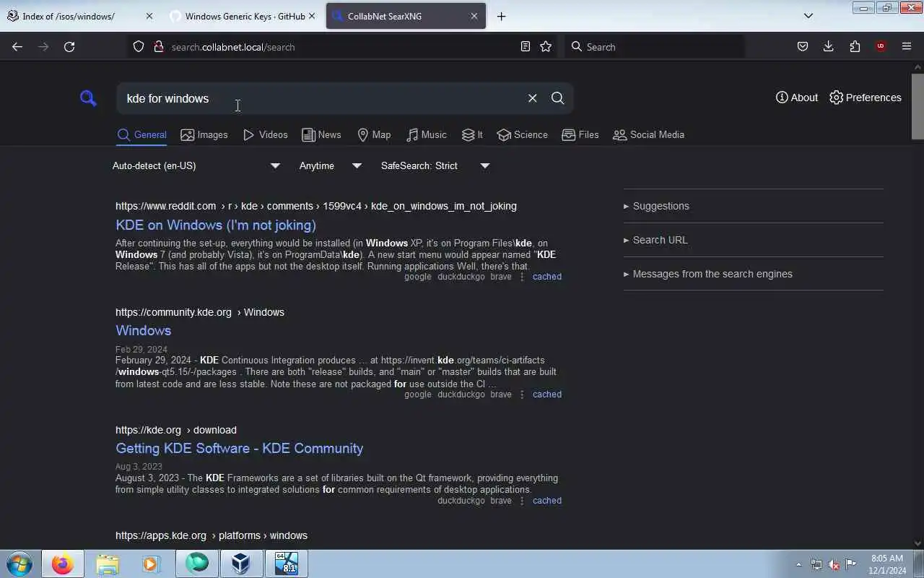Screen dimensions: 924x578
Task: Open Windows Explorer from the taskbar
Action: 107,564
